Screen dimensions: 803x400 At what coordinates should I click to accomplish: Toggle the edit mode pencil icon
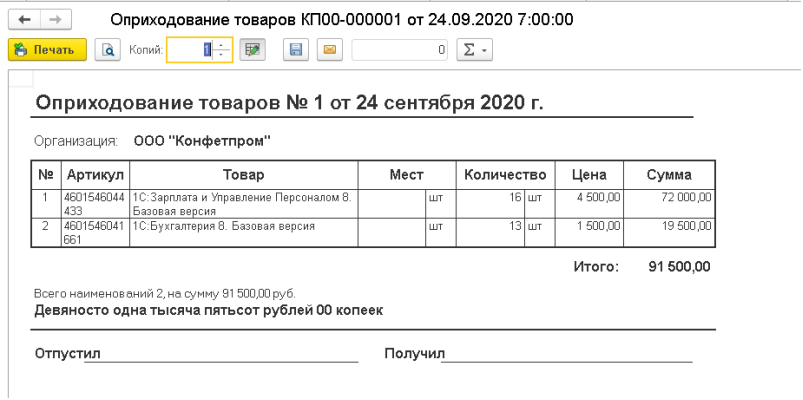[252, 50]
